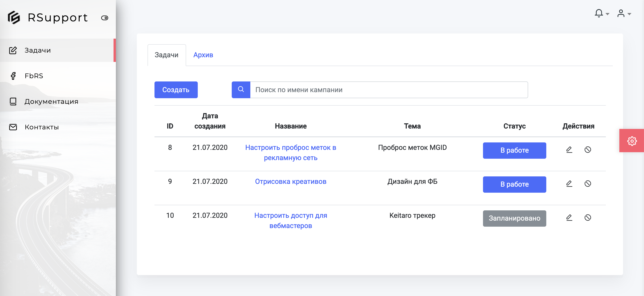Select the Задачи tab
This screenshot has height=296, width=644.
click(x=167, y=55)
